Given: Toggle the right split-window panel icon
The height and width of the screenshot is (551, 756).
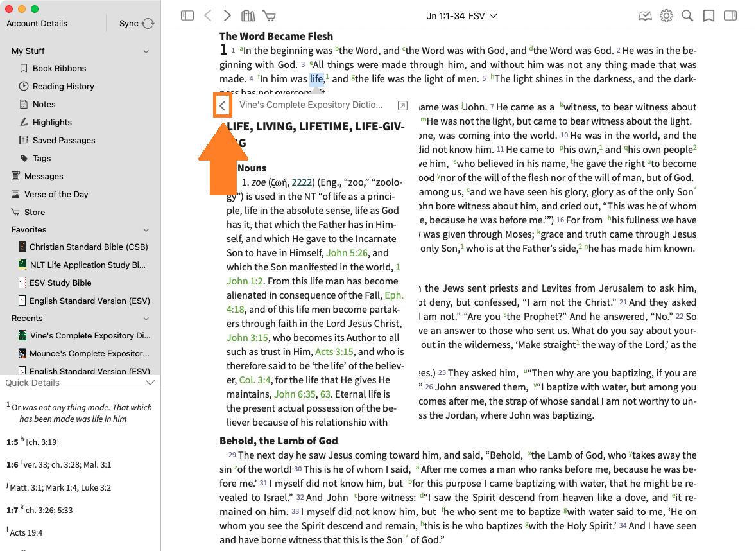Looking at the screenshot, I should tap(730, 16).
